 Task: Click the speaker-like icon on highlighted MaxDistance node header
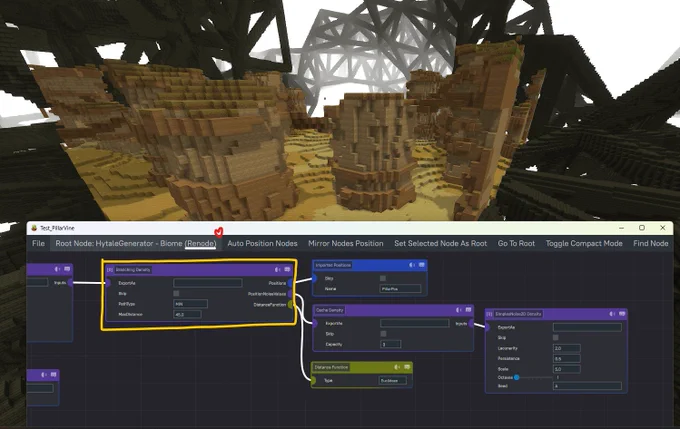[x=278, y=270]
